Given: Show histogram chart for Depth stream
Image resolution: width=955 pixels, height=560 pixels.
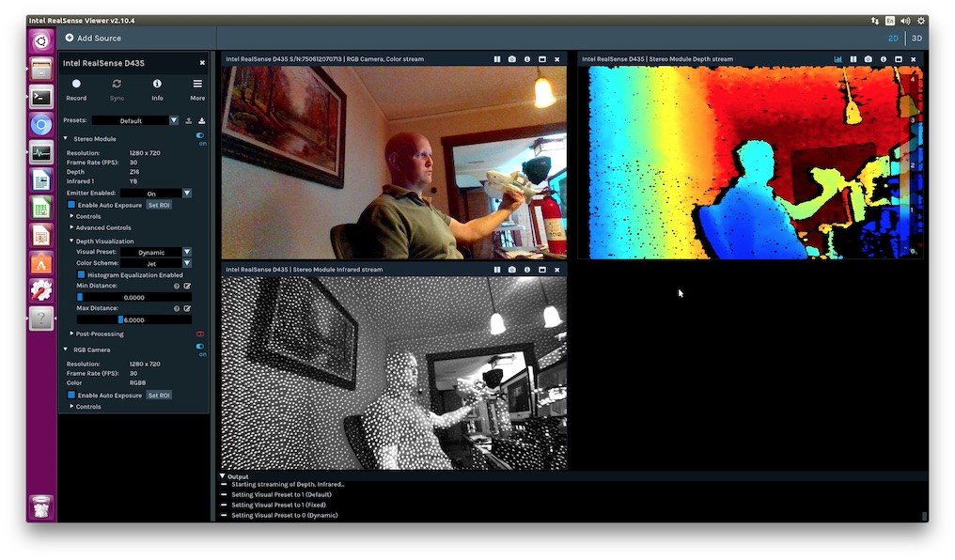Looking at the screenshot, I should (838, 59).
